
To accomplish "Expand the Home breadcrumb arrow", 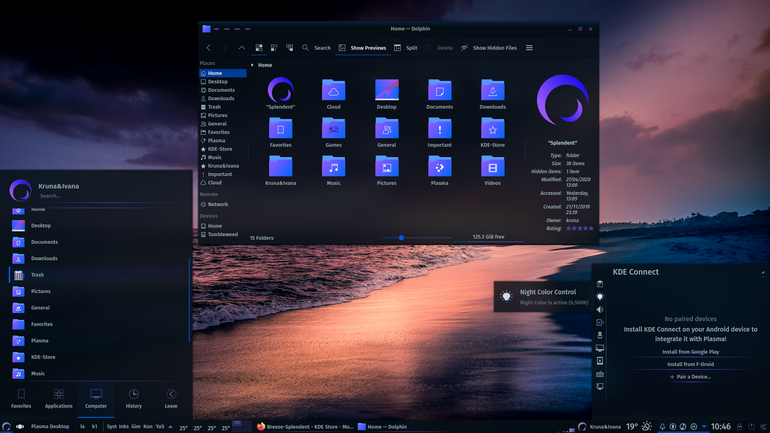I will [252, 65].
